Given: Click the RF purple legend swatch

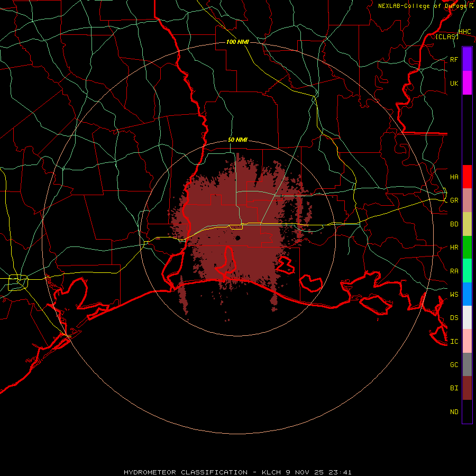Looking at the screenshot, I should coord(467,59).
